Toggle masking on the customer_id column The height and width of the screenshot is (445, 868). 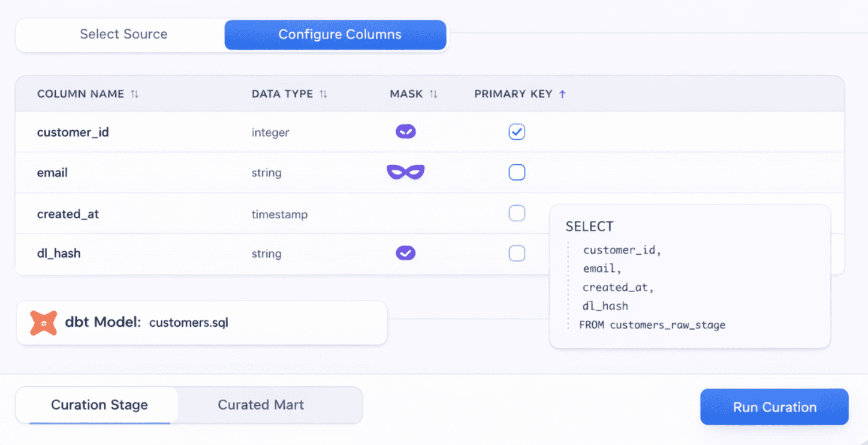(x=406, y=131)
